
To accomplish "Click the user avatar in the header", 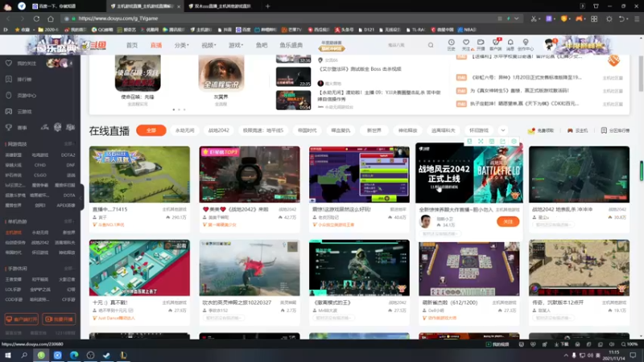I will [549, 45].
